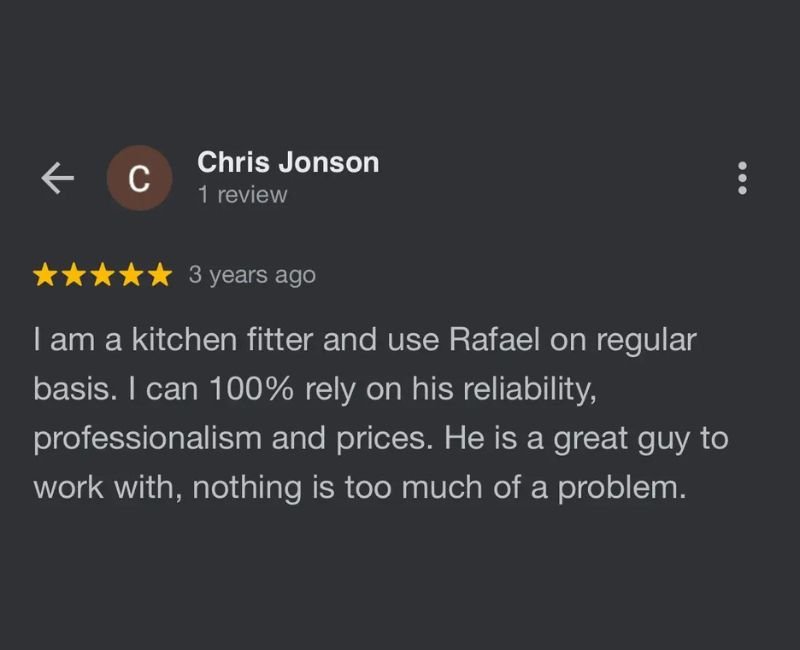Image resolution: width=800 pixels, height=650 pixels.
Task: Click the word 'basis' in the review
Action: [68, 390]
